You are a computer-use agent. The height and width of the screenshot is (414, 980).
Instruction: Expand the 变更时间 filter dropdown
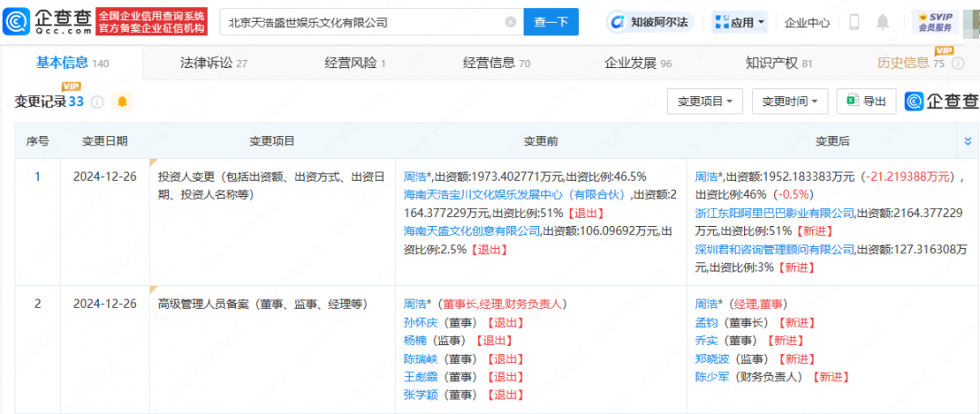(790, 102)
